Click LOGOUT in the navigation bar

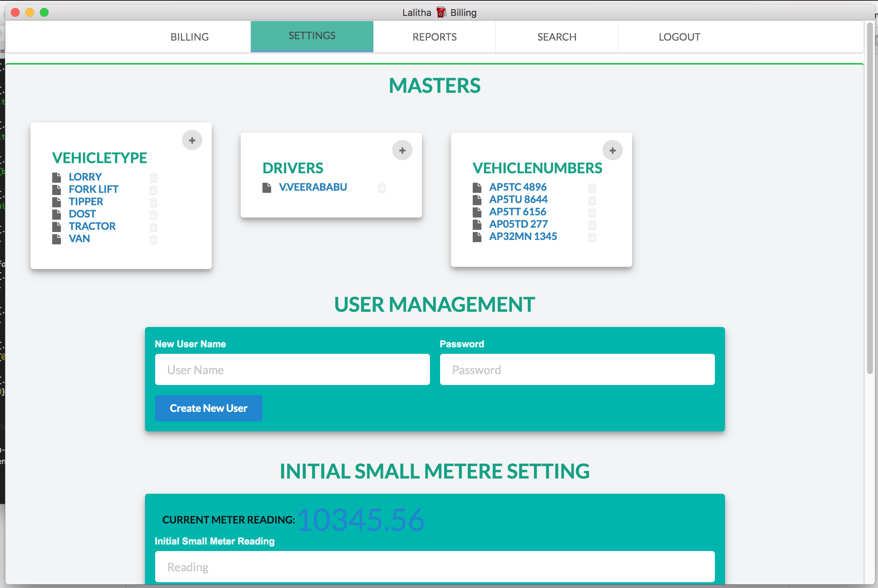679,37
